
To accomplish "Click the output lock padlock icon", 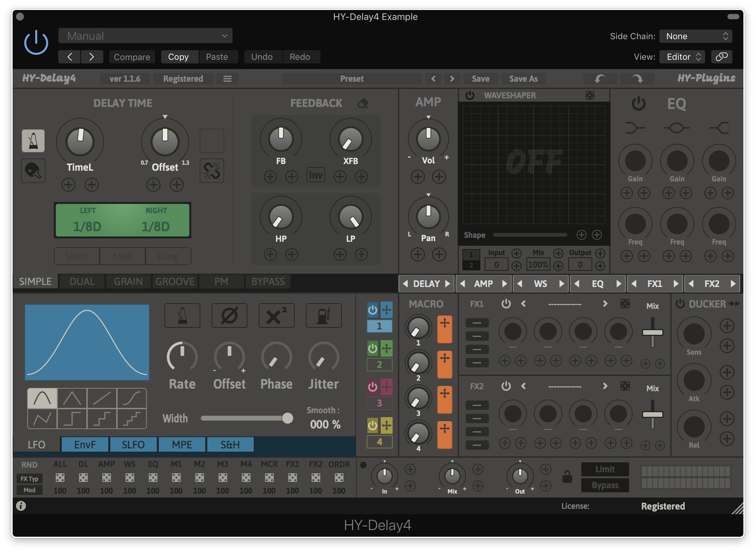I will tap(567, 477).
